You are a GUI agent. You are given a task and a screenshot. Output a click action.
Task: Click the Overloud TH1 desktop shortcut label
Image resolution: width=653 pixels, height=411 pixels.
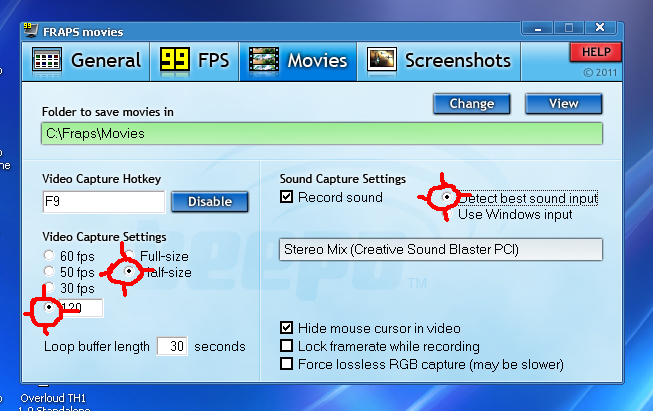pos(53,399)
